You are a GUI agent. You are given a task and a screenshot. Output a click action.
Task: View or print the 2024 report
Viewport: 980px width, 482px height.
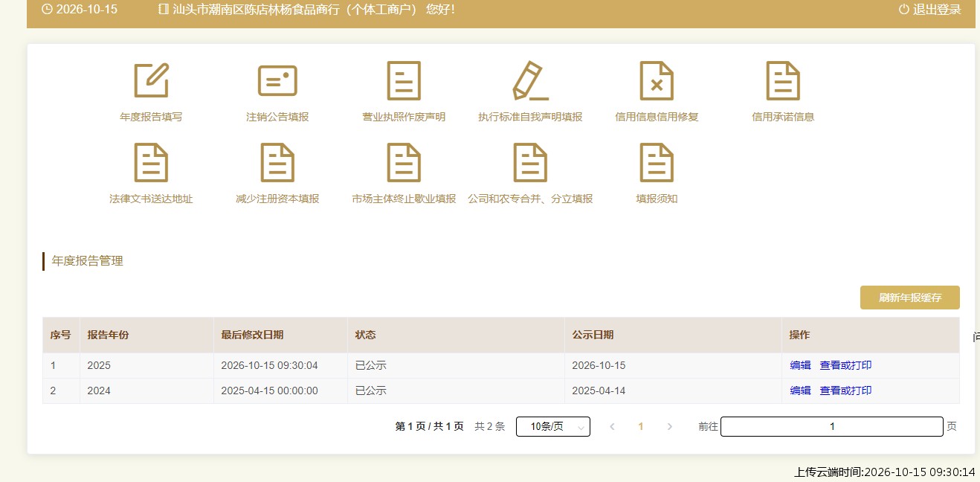tap(845, 391)
